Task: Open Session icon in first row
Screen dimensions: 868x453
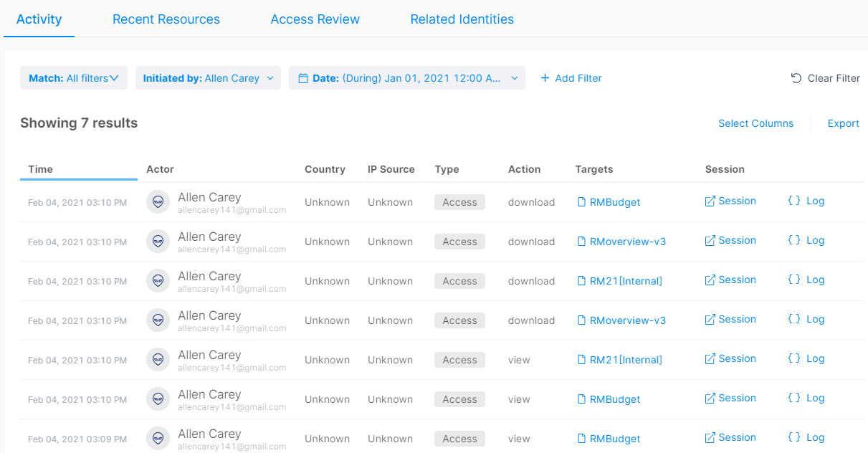Action: [x=710, y=201]
